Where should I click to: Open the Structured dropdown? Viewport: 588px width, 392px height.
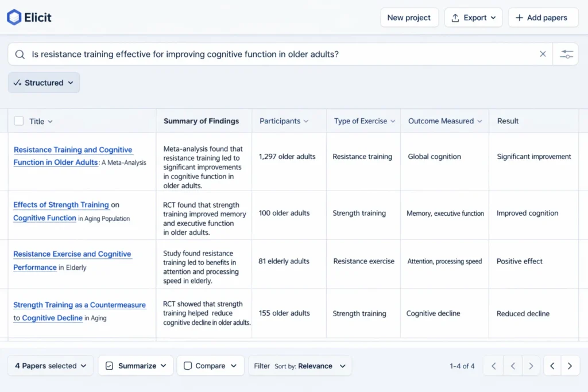[x=44, y=82]
